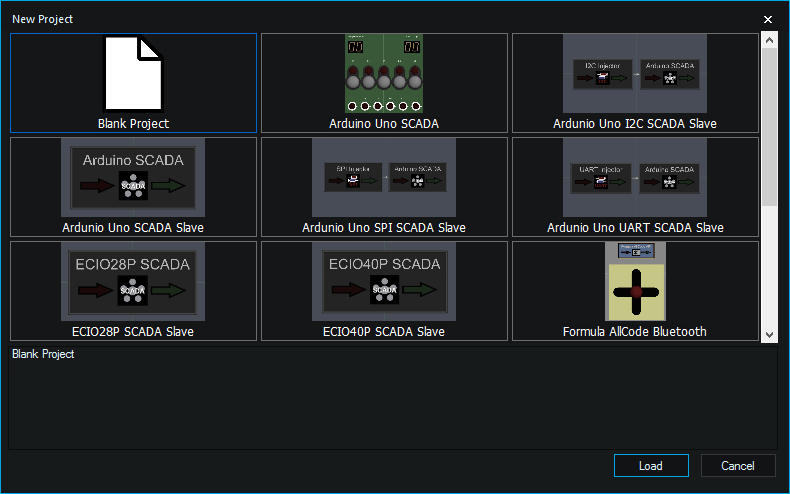Click the Blank Project caption under the page icon
790x494 pixels.
[134, 124]
